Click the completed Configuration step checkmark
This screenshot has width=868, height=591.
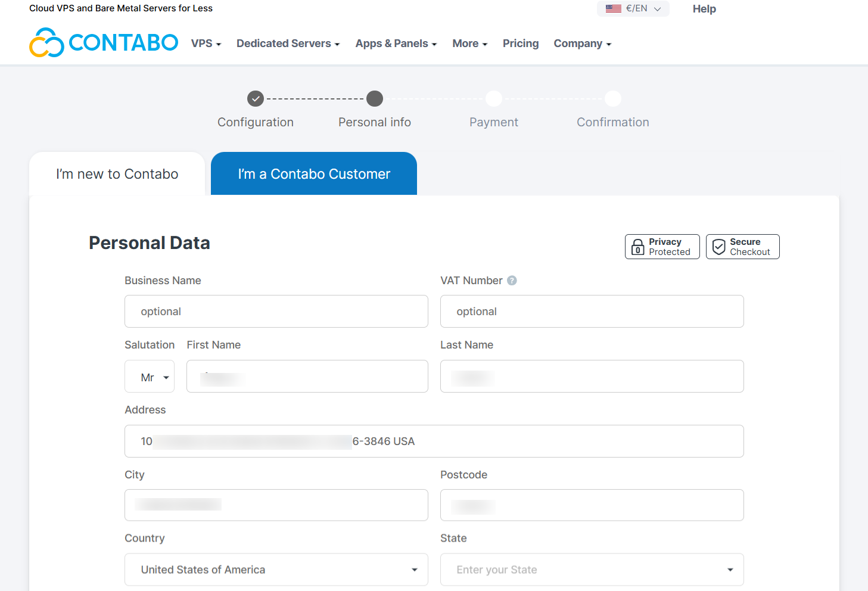point(256,98)
